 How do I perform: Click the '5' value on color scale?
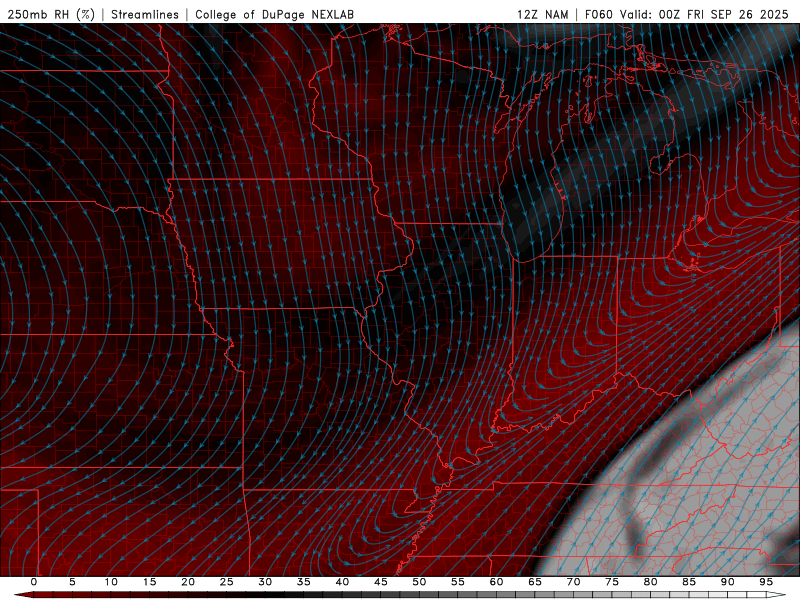72,582
